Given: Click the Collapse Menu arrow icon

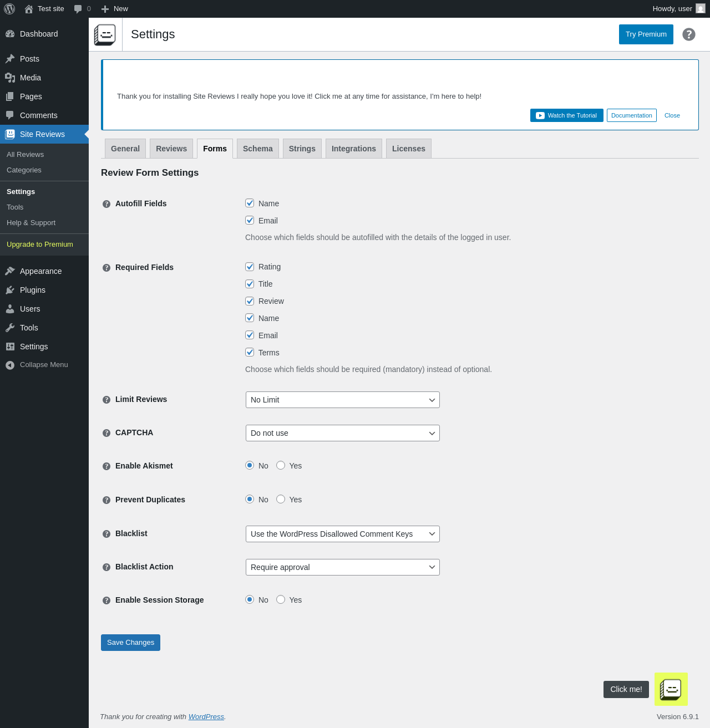Looking at the screenshot, I should pyautogui.click(x=10, y=365).
